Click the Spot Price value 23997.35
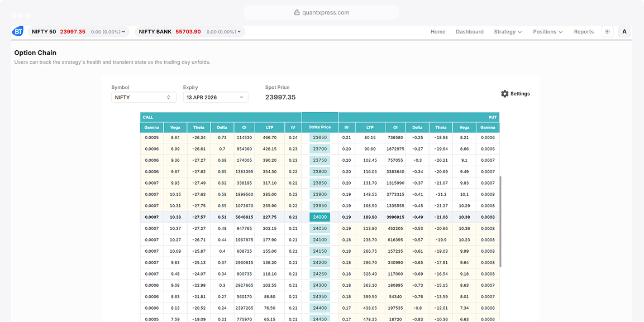This screenshot has height=322, width=644. (280, 97)
